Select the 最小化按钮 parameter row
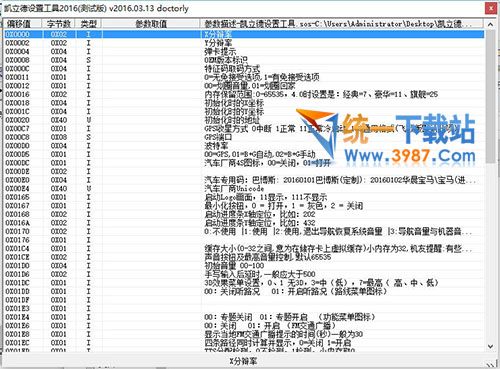The width and height of the screenshot is (500, 369). (244, 206)
